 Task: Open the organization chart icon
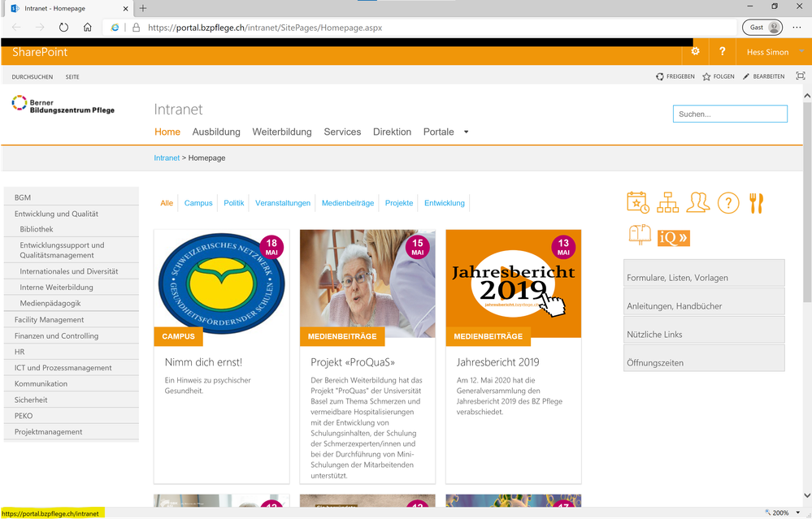[x=667, y=202]
